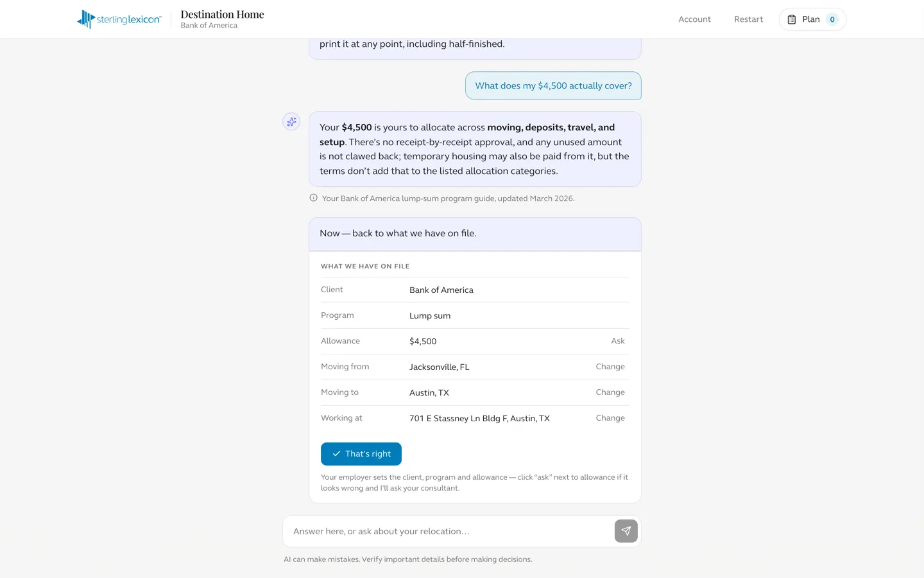Focus the relocation question input field
The height and width of the screenshot is (578, 924).
449,531
